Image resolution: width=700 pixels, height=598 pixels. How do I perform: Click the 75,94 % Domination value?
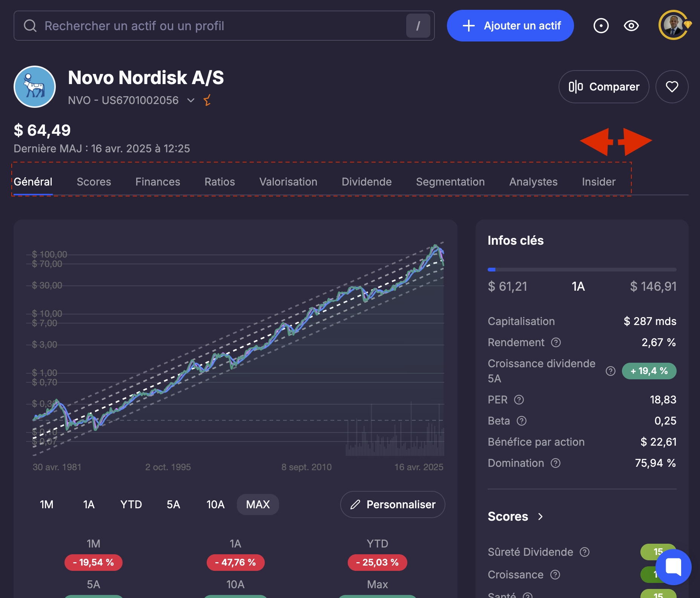pos(655,463)
